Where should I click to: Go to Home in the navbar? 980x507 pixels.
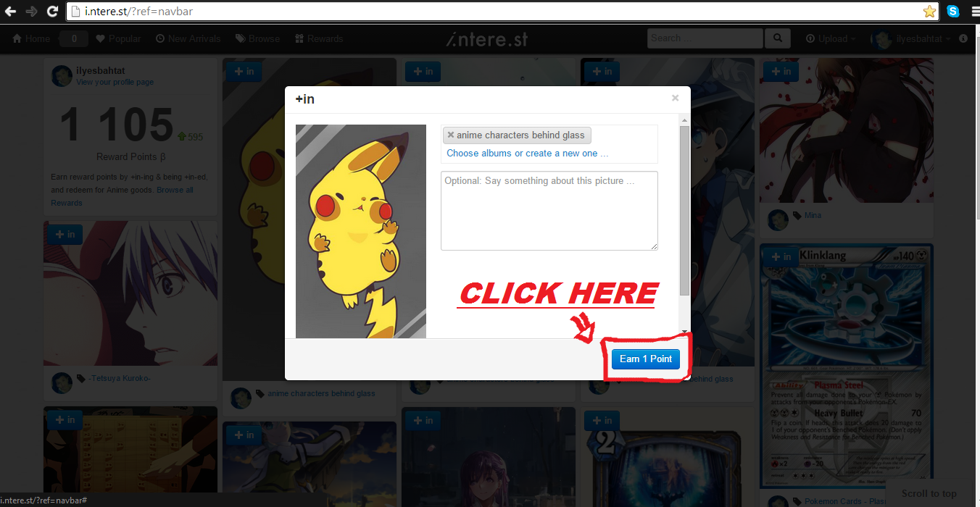pos(31,38)
